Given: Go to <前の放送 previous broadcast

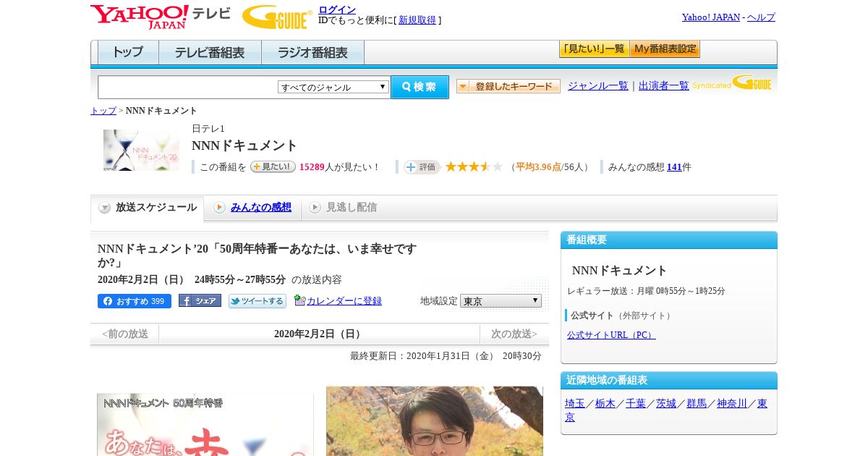Looking at the screenshot, I should point(125,334).
